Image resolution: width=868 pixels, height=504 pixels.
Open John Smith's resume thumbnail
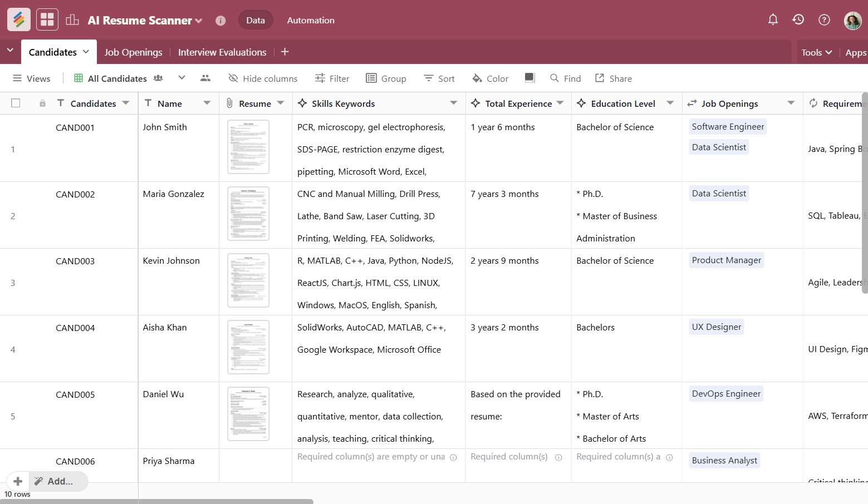pos(248,146)
